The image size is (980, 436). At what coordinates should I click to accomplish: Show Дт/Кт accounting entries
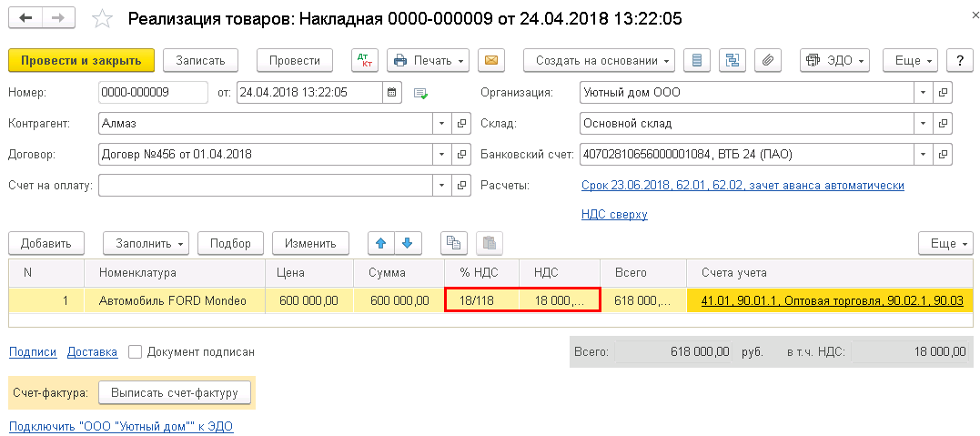(x=363, y=61)
